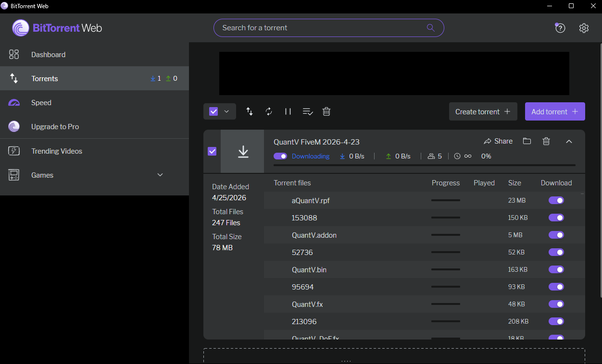
Task: Click the Add torrent button
Action: point(555,111)
